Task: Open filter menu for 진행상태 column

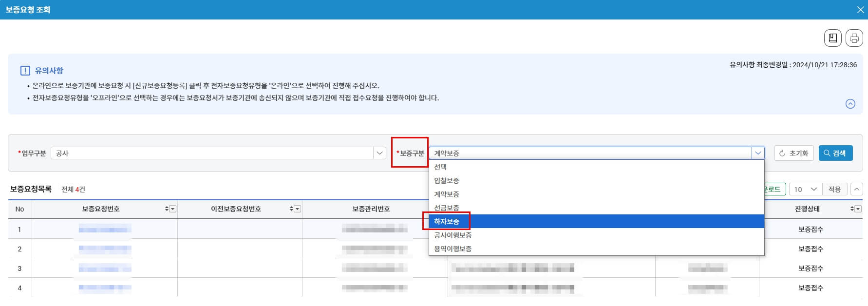Action: 858,209
